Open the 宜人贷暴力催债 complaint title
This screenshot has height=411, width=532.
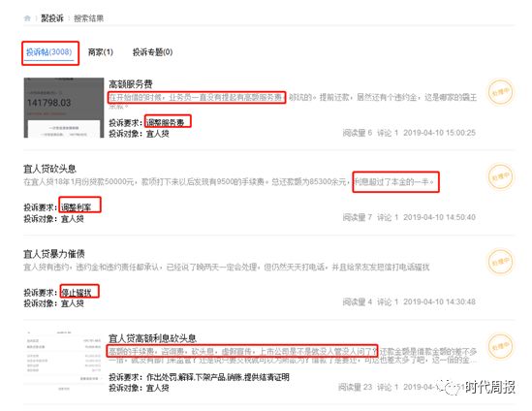(54, 254)
